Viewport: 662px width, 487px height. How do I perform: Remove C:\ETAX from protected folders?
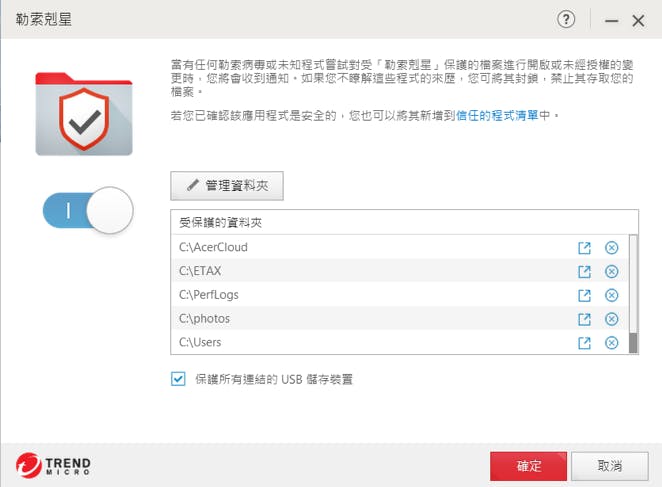(x=612, y=272)
